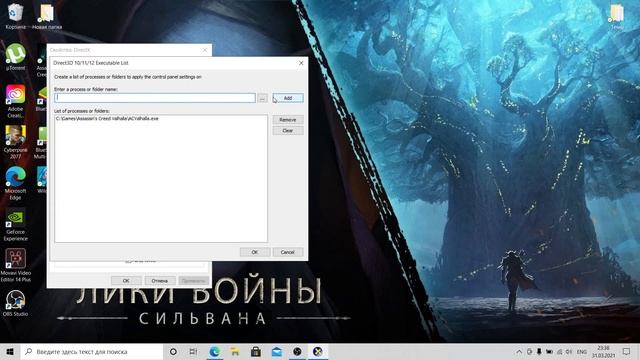Screen dimensions: 640x360
Task: Close the DirectX properties window
Action: tap(205, 50)
